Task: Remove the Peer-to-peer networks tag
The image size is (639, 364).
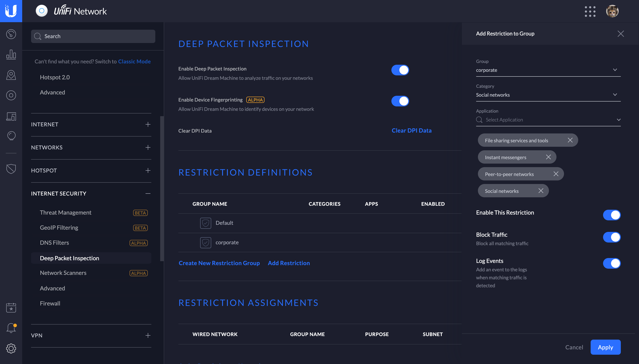Action: (556, 174)
